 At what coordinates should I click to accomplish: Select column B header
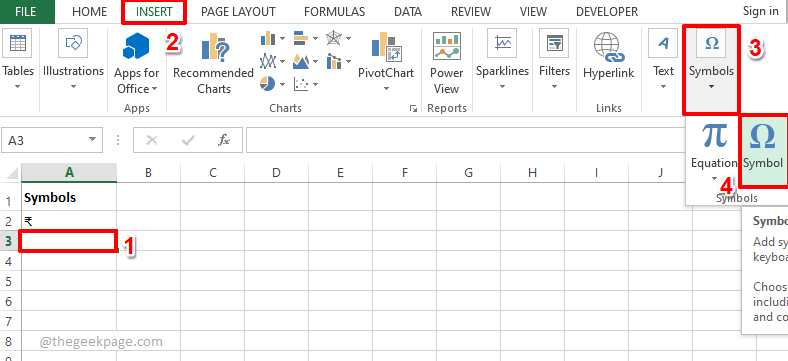pyautogui.click(x=149, y=173)
